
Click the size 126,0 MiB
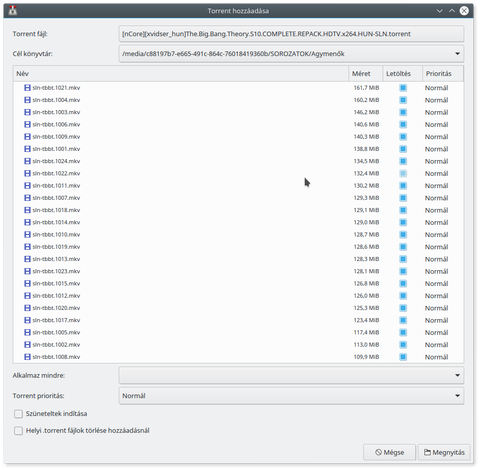coord(366,296)
